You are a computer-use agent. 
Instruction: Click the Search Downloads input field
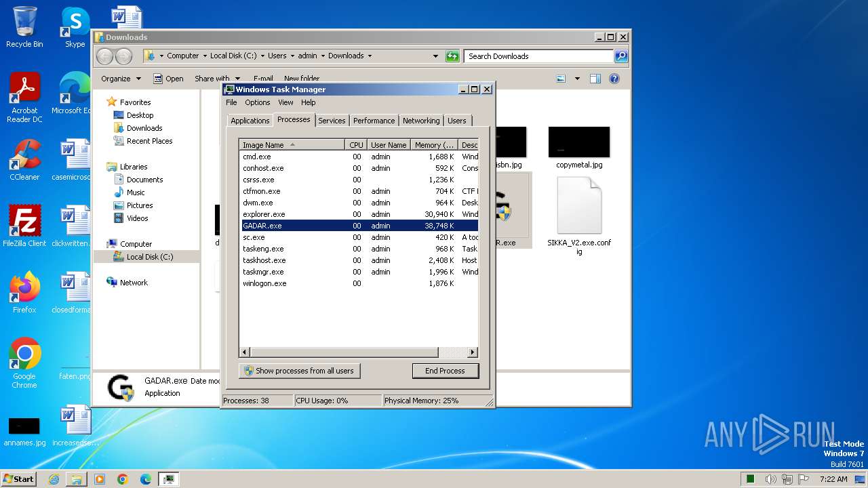tap(539, 56)
